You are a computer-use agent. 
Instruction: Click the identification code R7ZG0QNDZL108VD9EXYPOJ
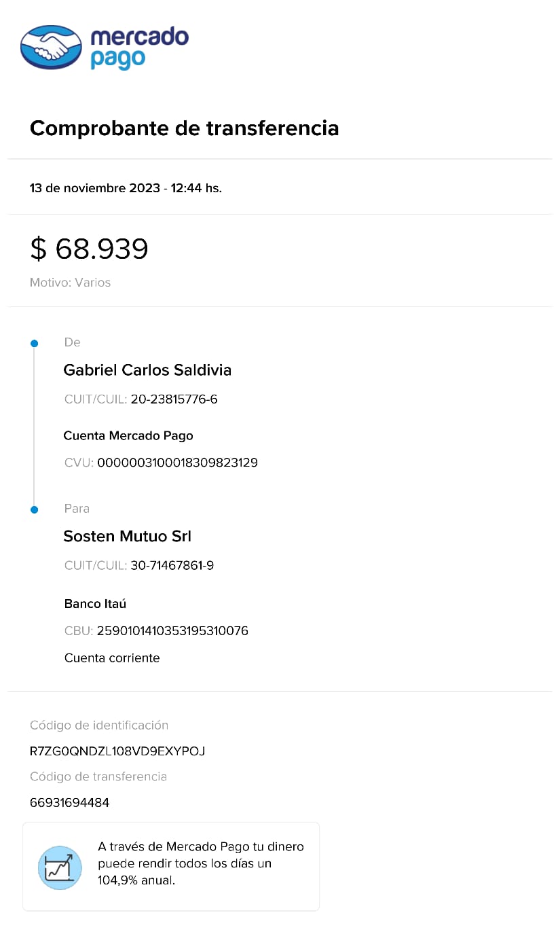(117, 751)
